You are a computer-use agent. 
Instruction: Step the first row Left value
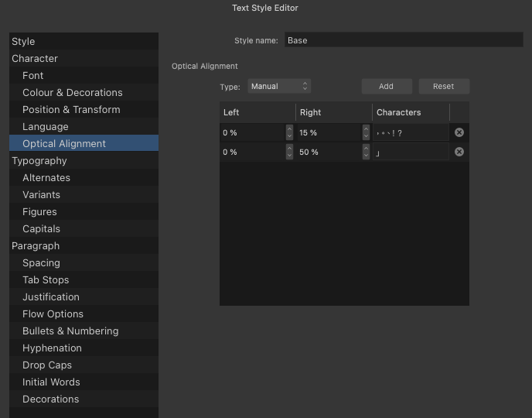click(x=289, y=132)
